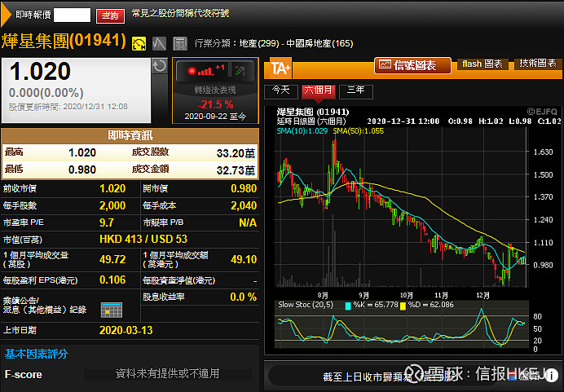Open the results announcement calendar icon
Viewport: 564px width, 392px height.
[x=112, y=310]
